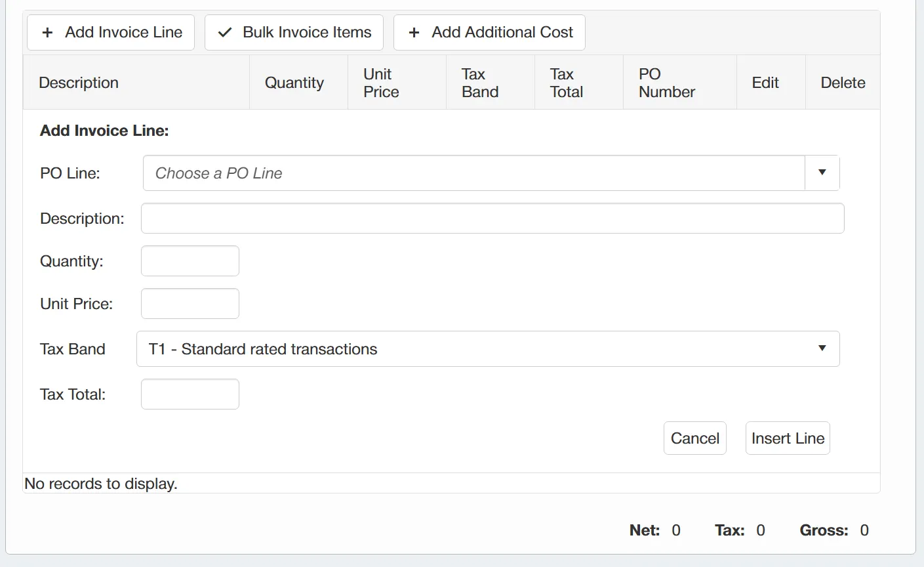924x567 pixels.
Task: Open Bulk Invoice Items
Action: point(294,32)
